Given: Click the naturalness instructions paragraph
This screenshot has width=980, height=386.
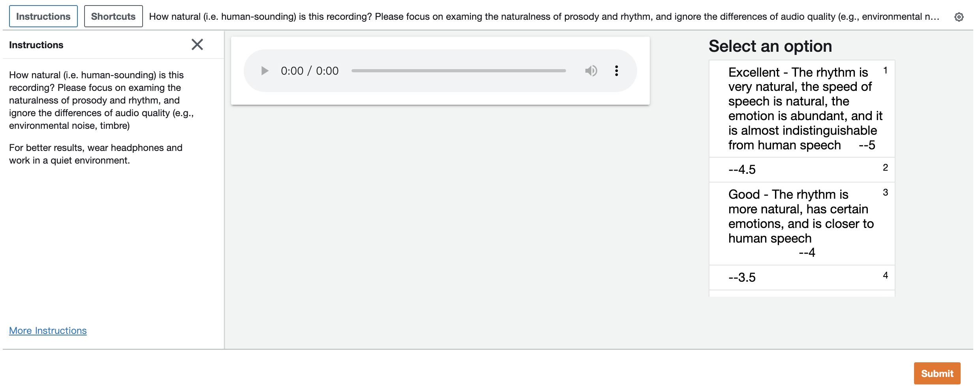Looking at the screenshot, I should (x=102, y=100).
